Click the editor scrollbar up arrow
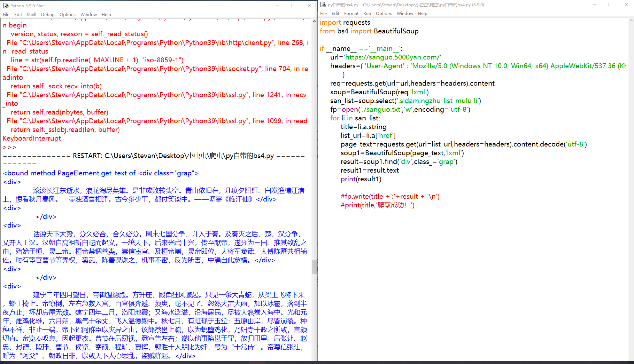The width and height of the screenshot is (634, 364). (631, 21)
